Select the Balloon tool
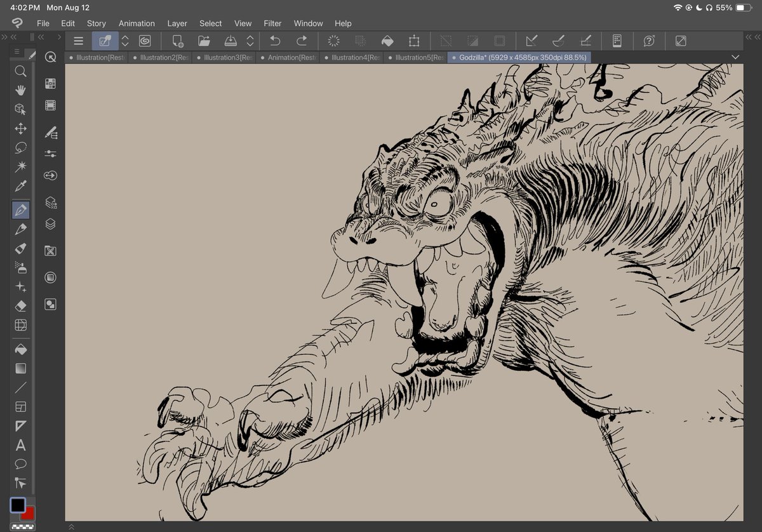 point(20,463)
